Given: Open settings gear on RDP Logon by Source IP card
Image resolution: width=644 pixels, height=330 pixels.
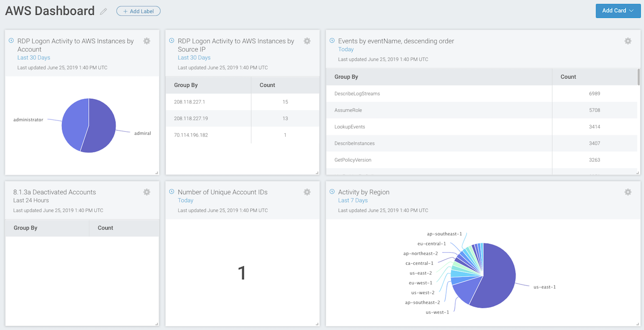Looking at the screenshot, I should 307,41.
